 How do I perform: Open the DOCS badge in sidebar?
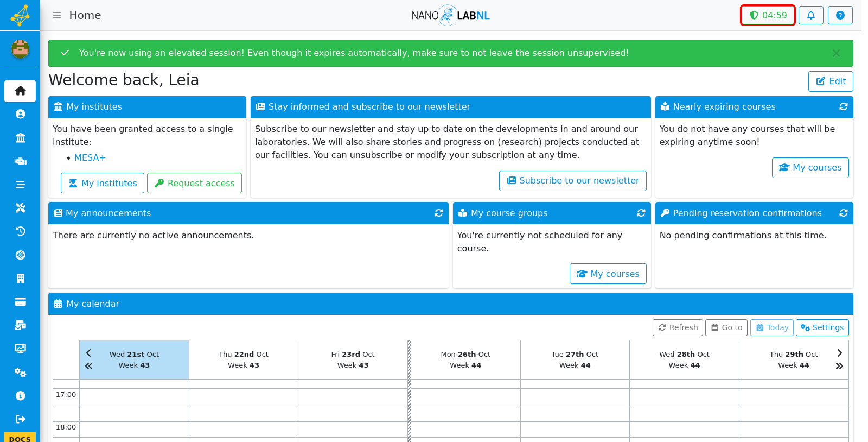(x=20, y=438)
